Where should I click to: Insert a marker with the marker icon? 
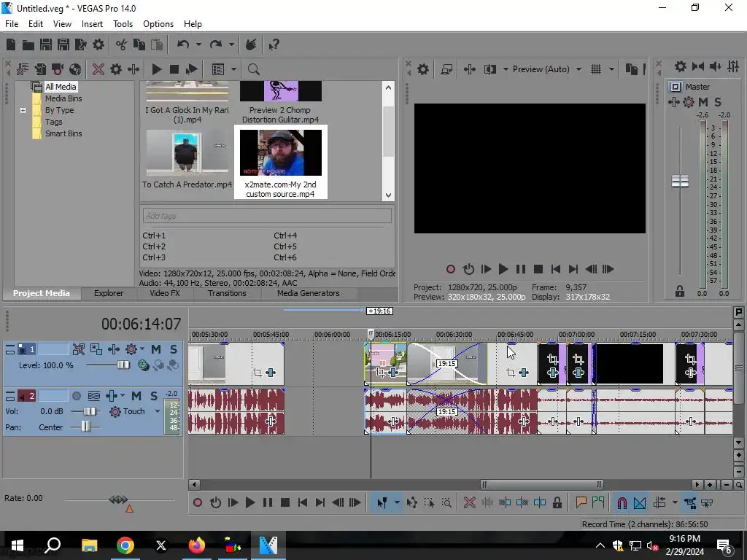click(581, 503)
